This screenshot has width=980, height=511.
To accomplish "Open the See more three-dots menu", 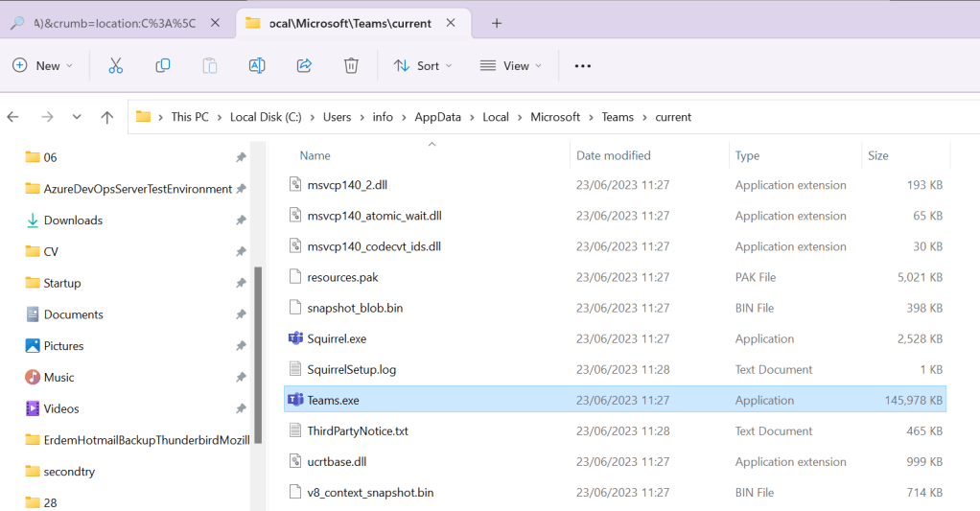I will pos(582,65).
